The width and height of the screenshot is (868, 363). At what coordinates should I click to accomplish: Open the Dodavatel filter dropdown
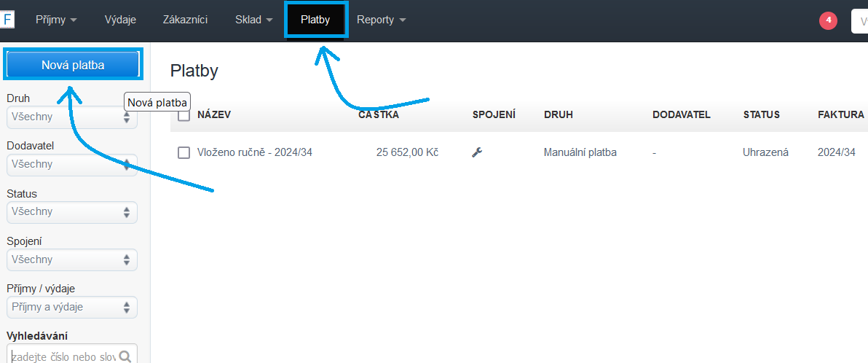(x=72, y=164)
